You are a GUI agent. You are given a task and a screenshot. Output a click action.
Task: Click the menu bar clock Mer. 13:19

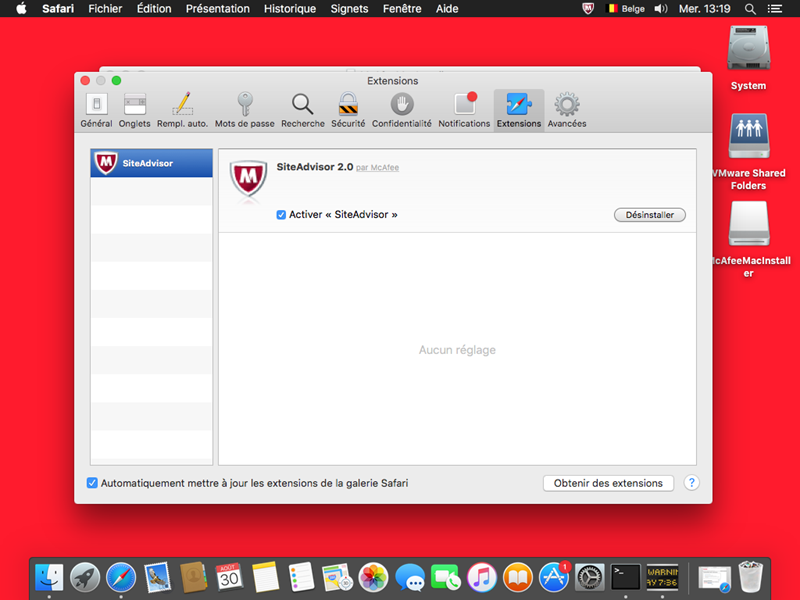click(705, 9)
